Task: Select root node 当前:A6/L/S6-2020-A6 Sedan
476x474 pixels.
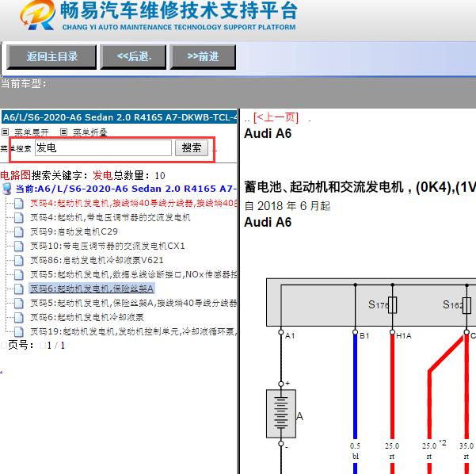Action: click(x=126, y=189)
